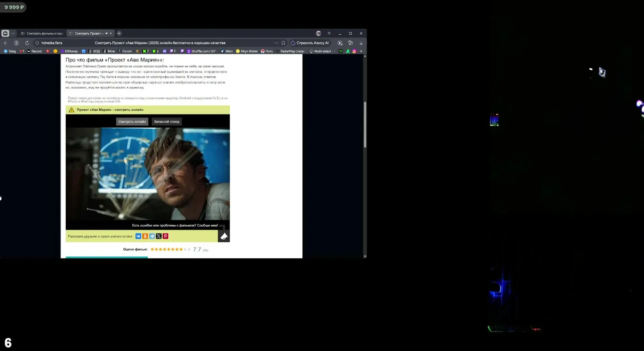644x351 pixels.
Task: Open the Shuffle.com bookmark
Action: coord(201,51)
